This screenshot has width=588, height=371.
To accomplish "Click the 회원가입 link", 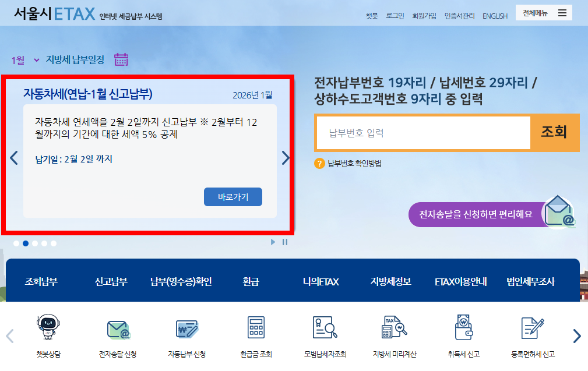I will click(424, 16).
